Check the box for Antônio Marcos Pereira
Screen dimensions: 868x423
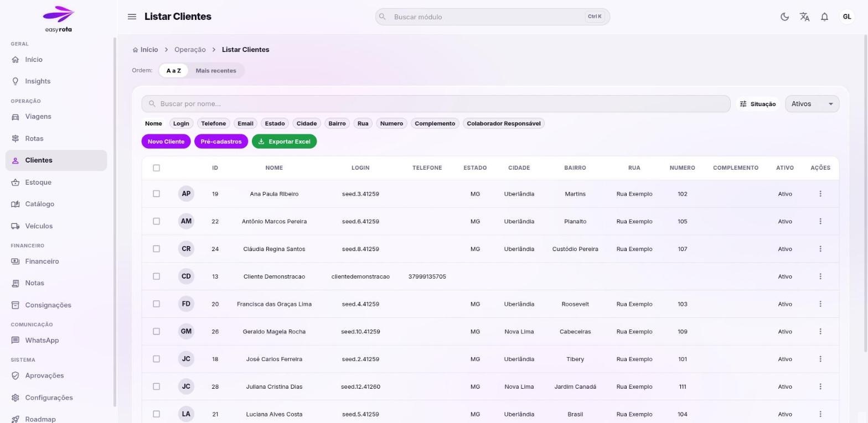(156, 221)
